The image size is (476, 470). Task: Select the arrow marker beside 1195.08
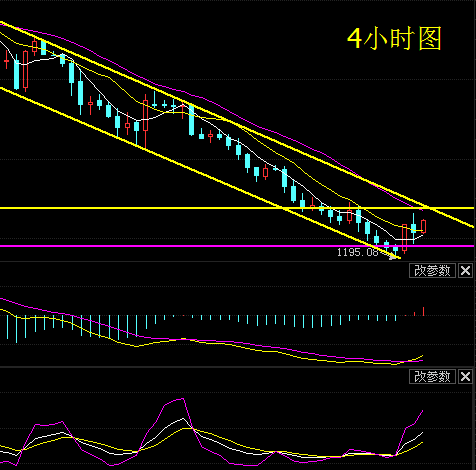[391, 256]
